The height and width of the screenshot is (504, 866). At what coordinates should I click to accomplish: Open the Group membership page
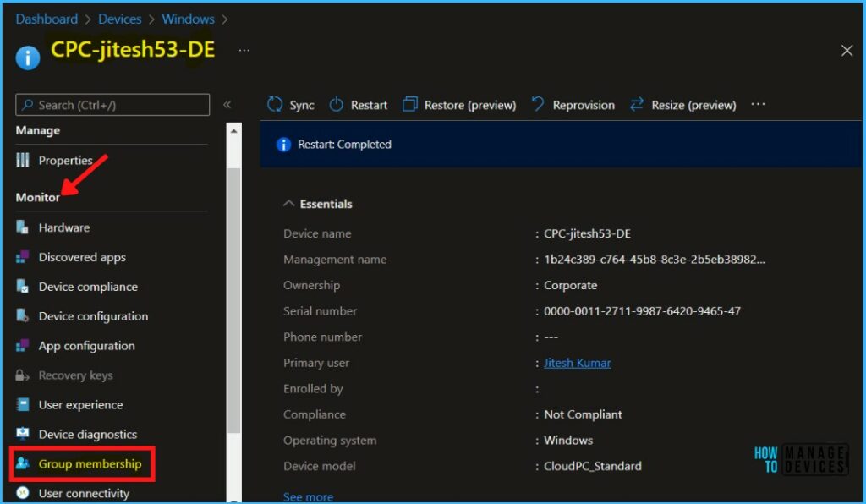click(90, 463)
